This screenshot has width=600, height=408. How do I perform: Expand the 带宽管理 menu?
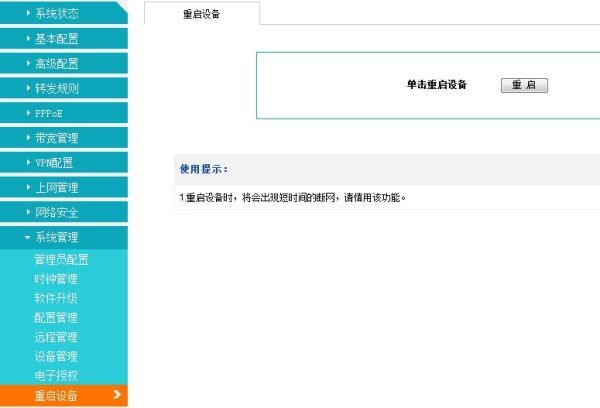pos(64,138)
